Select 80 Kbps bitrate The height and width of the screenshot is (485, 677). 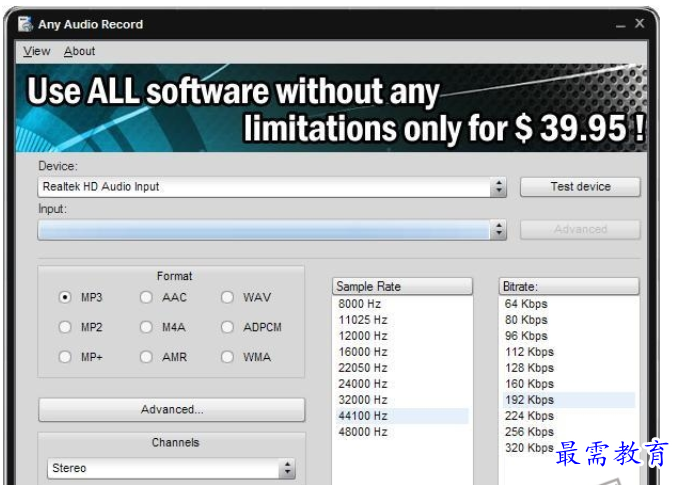[569, 320]
